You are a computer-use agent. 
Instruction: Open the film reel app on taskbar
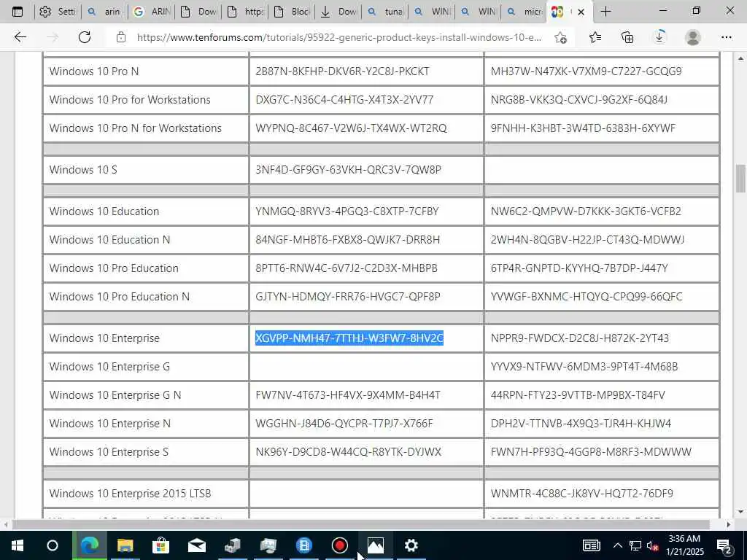pyautogui.click(x=304, y=545)
